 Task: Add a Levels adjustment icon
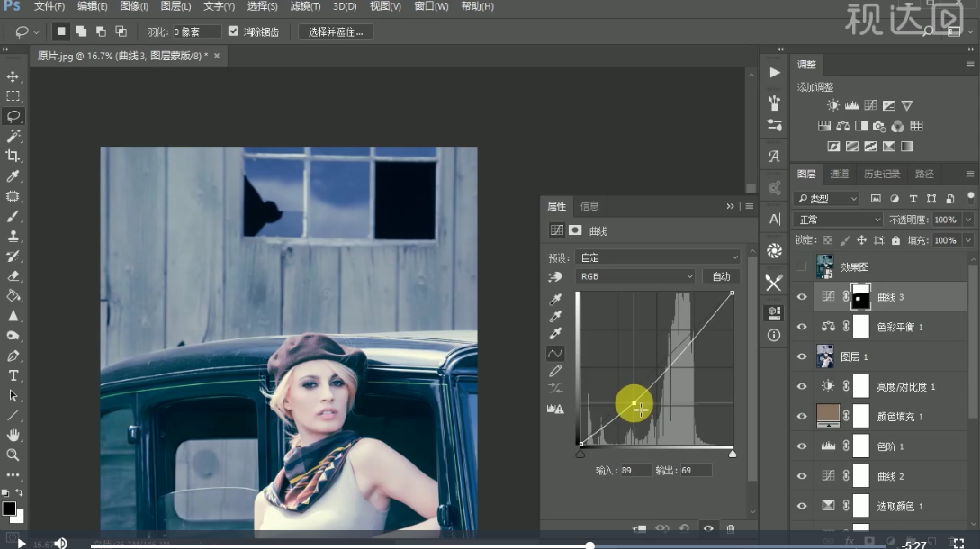852,105
